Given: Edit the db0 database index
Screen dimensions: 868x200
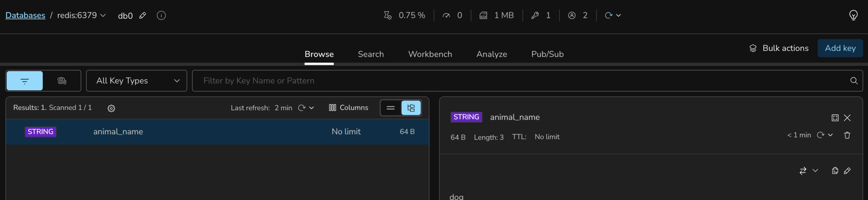Looking at the screenshot, I should tap(143, 16).
